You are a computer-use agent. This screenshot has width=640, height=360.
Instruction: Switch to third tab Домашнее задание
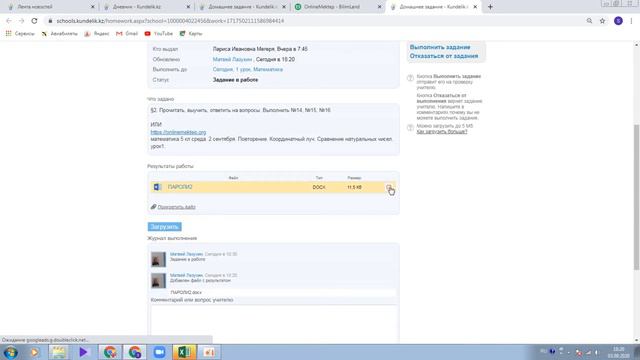[x=242, y=7]
